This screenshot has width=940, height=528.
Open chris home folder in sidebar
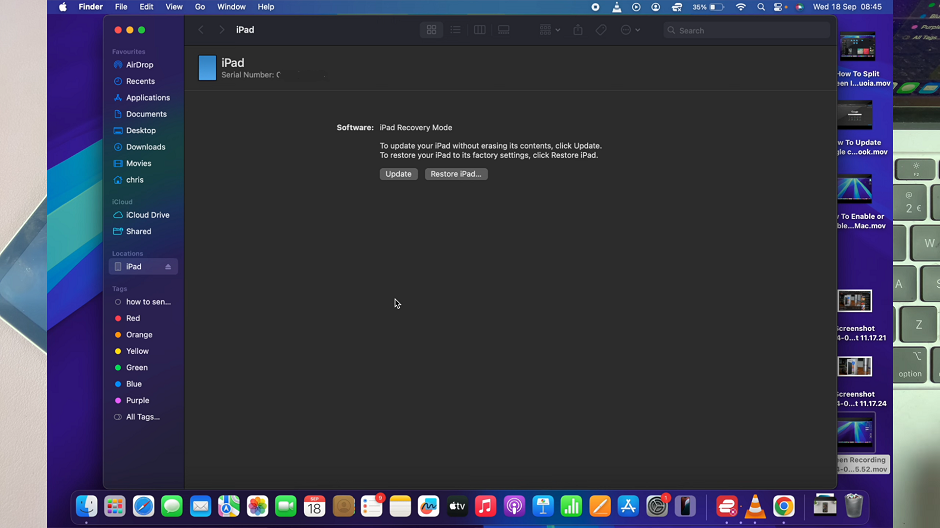pyautogui.click(x=134, y=180)
